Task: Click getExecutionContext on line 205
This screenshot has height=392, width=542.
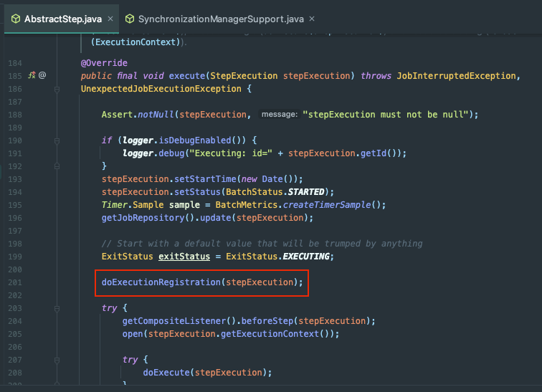Action: [270, 334]
